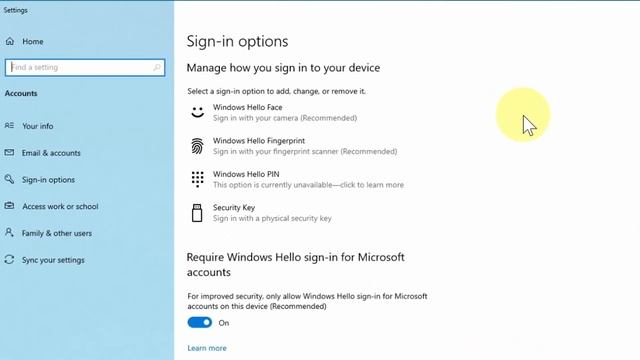The image size is (640, 360).
Task: Click the "Sign-in options" page title
Action: [x=237, y=41]
